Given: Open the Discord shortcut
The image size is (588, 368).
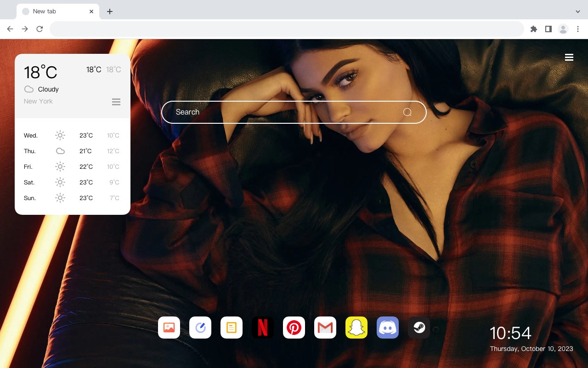Looking at the screenshot, I should (x=388, y=328).
